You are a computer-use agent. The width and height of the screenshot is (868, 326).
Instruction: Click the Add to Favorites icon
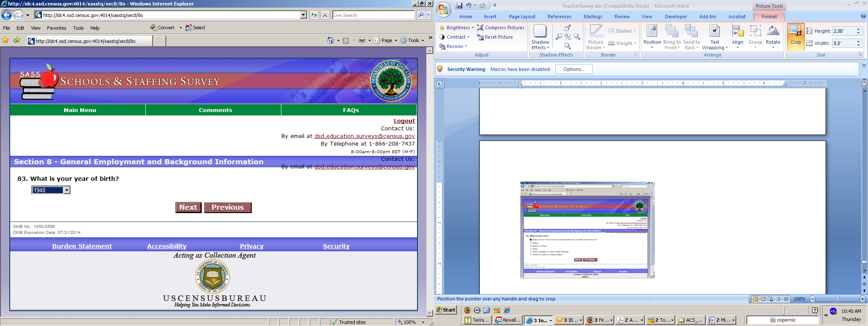[x=17, y=40]
